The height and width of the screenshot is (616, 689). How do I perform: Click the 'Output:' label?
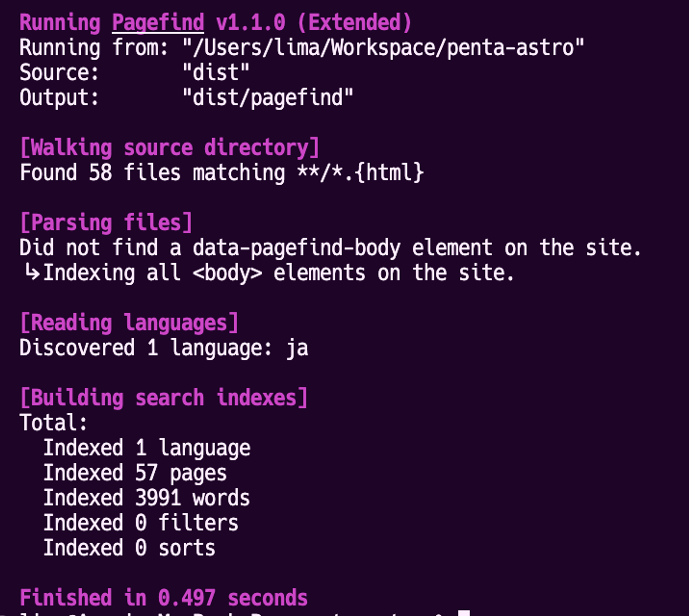pyautogui.click(x=59, y=98)
